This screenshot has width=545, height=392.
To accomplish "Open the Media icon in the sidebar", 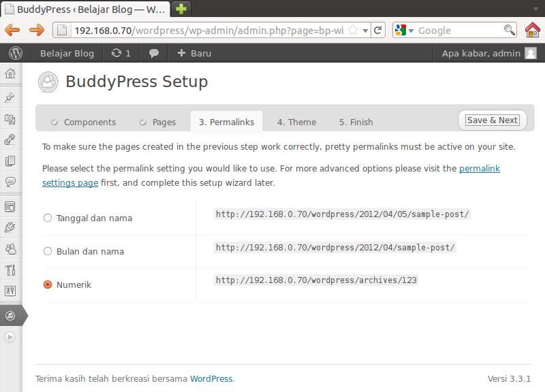I will pyautogui.click(x=10, y=119).
